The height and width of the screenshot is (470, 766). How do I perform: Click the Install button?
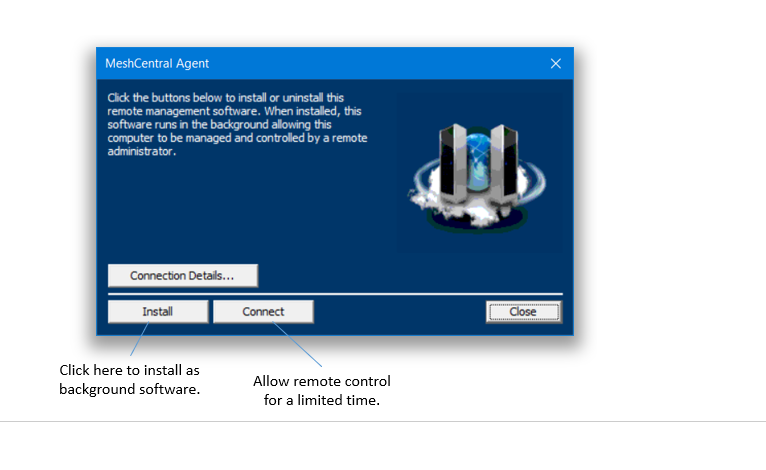click(x=158, y=312)
